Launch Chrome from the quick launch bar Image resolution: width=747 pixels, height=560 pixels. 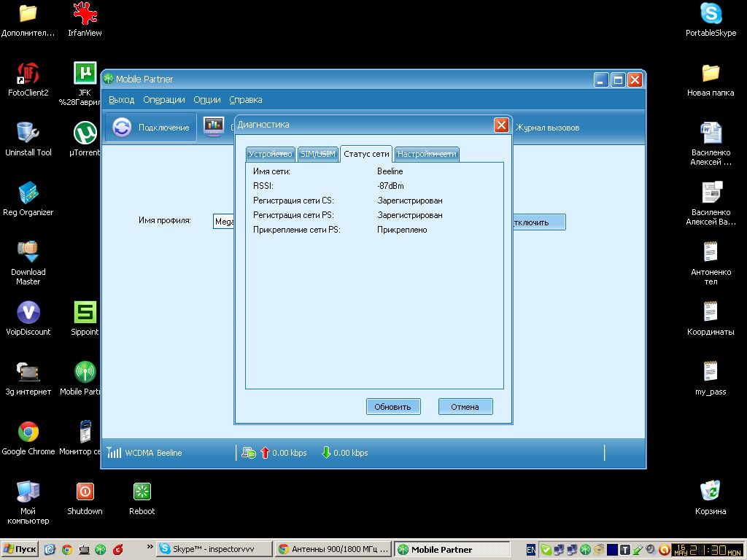point(67,550)
